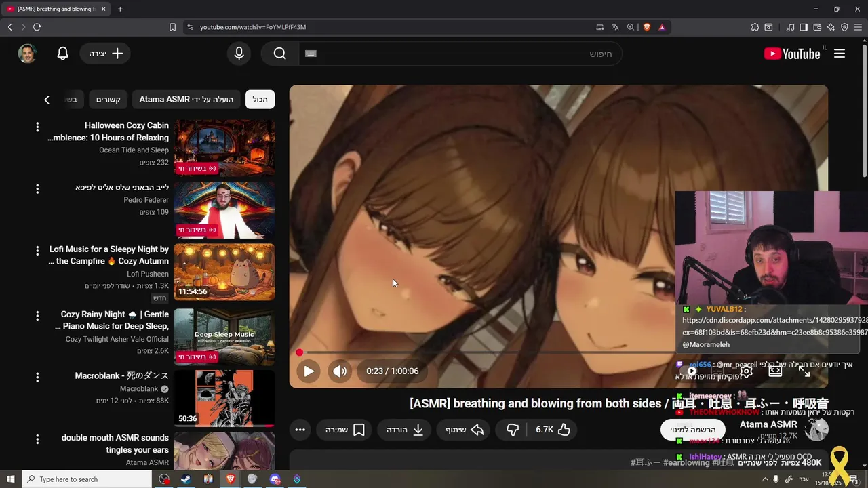Open Deep Sleep Music thumbnail
Viewport: 868px width, 488px height.
click(224, 337)
